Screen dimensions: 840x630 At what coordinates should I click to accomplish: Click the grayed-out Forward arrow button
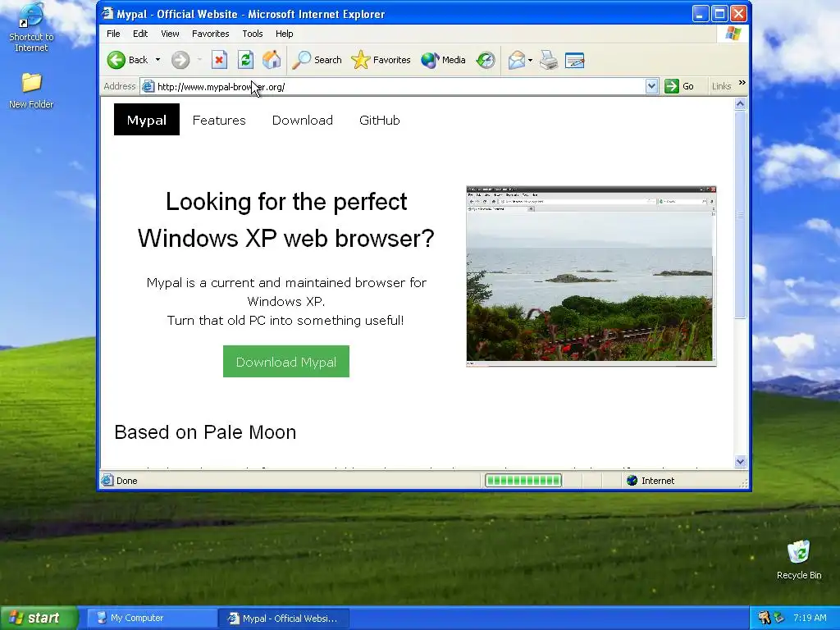click(180, 60)
